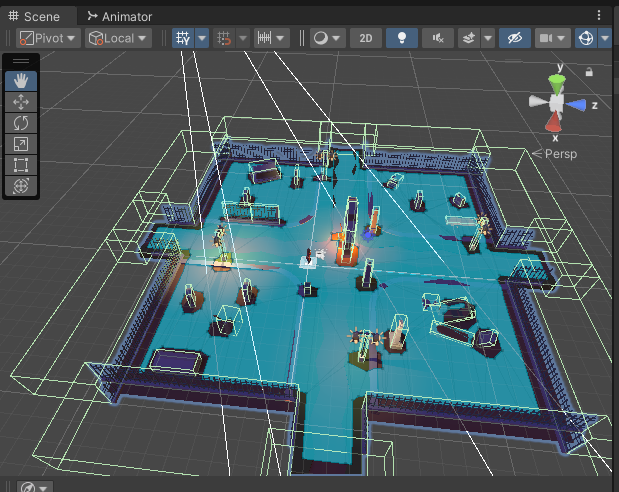The height and width of the screenshot is (492, 619).
Task: Toggle 2D view mode
Action: (366, 38)
